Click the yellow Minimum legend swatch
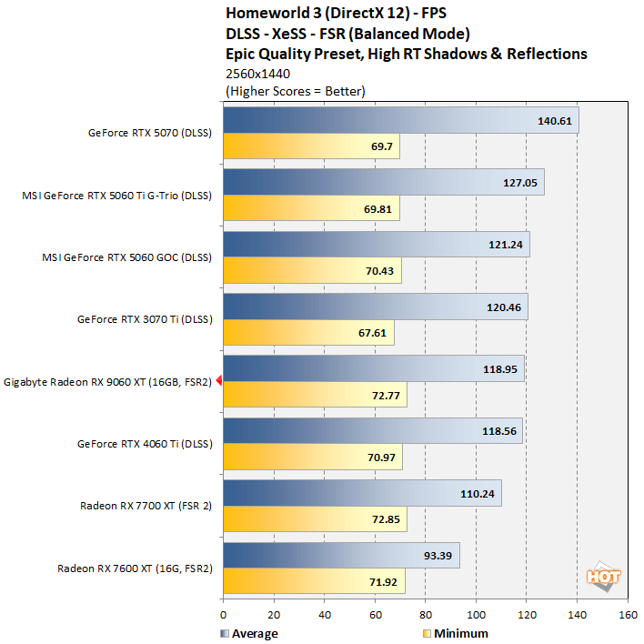 click(428, 633)
